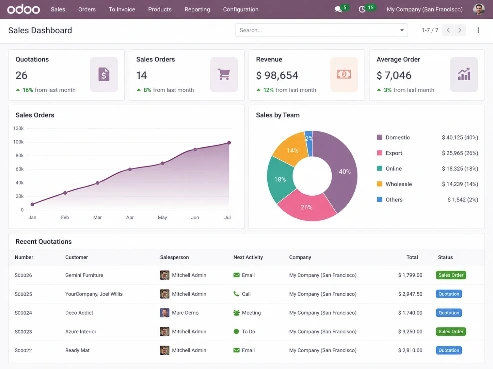Click the Online legend teal swatch
Viewport: 493px width, 369px height.
pyautogui.click(x=379, y=168)
